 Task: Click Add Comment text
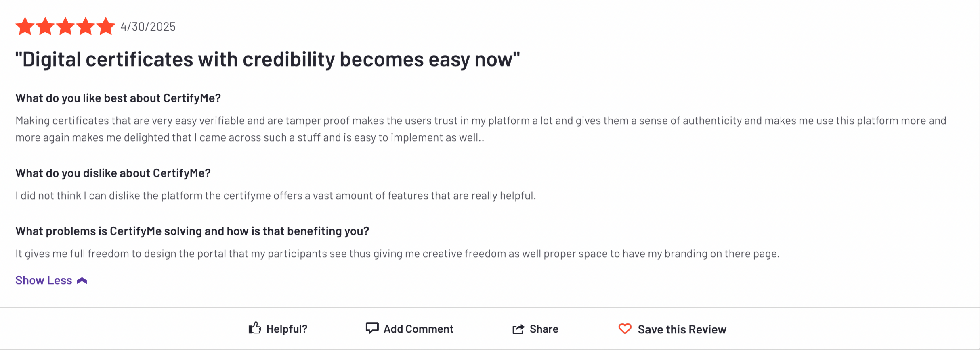pyautogui.click(x=418, y=329)
